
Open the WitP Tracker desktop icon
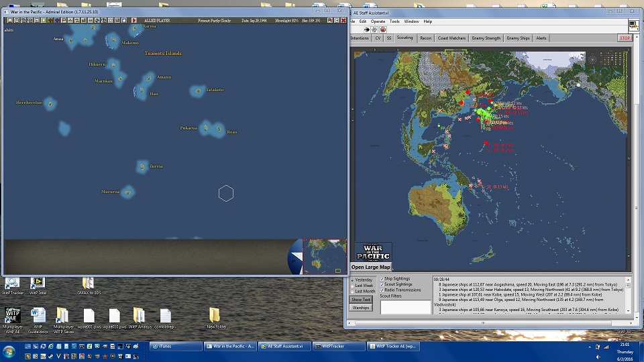[x=12, y=286]
